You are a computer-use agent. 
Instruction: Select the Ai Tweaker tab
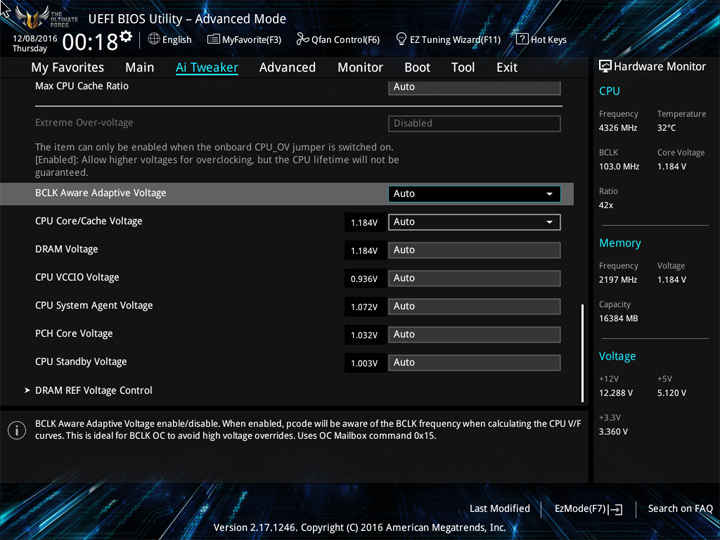tap(207, 68)
